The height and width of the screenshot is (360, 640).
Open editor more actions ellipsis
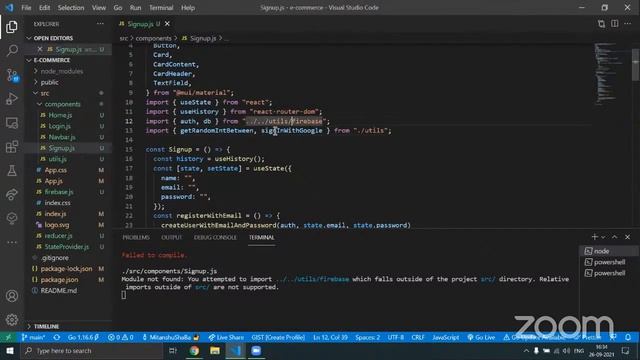[x=628, y=24]
